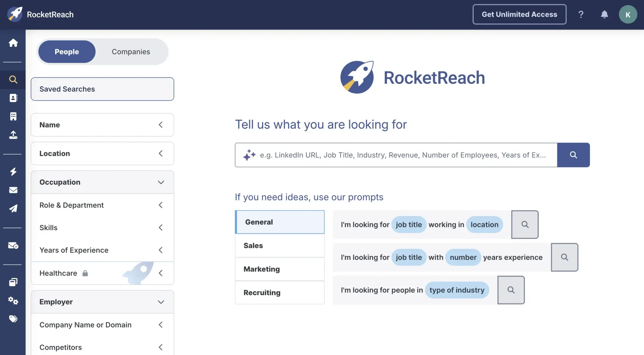Open the gears settings sidebar icon
644x355 pixels.
(13, 300)
